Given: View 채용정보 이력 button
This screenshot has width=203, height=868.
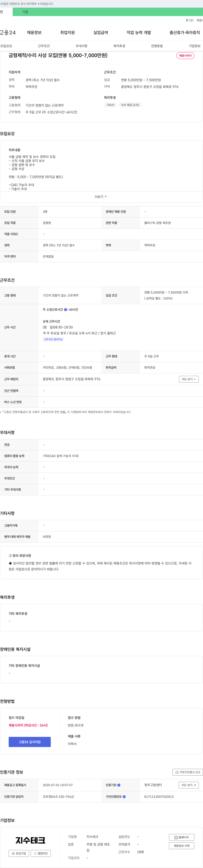Looking at the screenshot, I should tap(181, 845).
